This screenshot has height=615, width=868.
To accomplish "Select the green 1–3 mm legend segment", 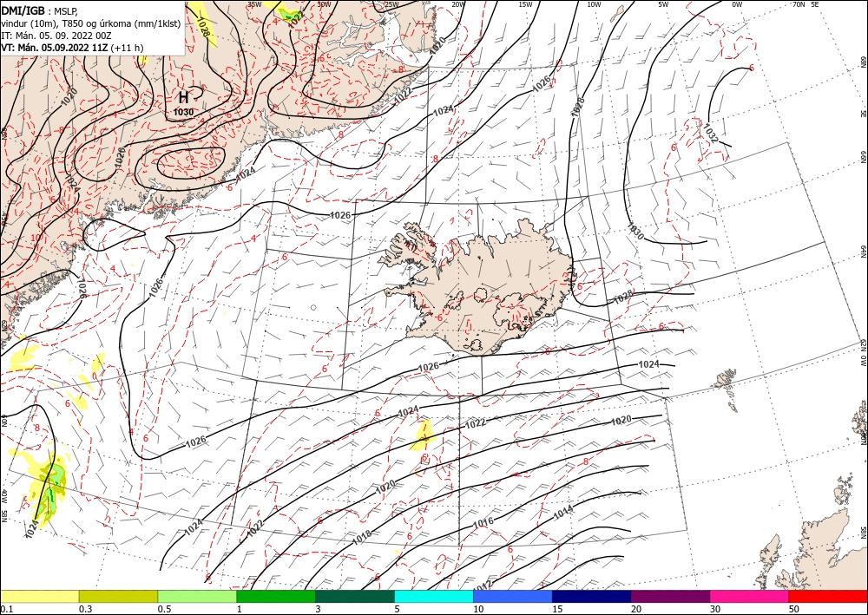I will (276, 596).
